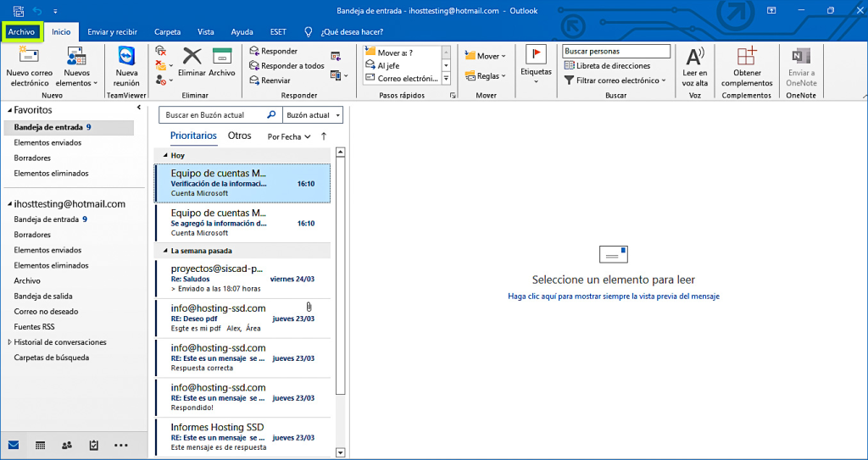868x460 pixels.
Task: Click the Eliminar delete icon
Action: (x=192, y=58)
